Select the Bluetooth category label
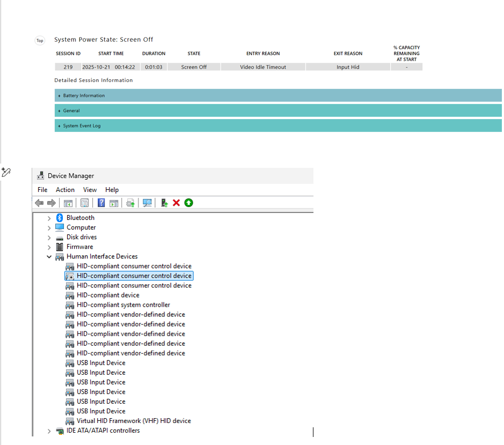The image size is (504, 445). (81, 218)
